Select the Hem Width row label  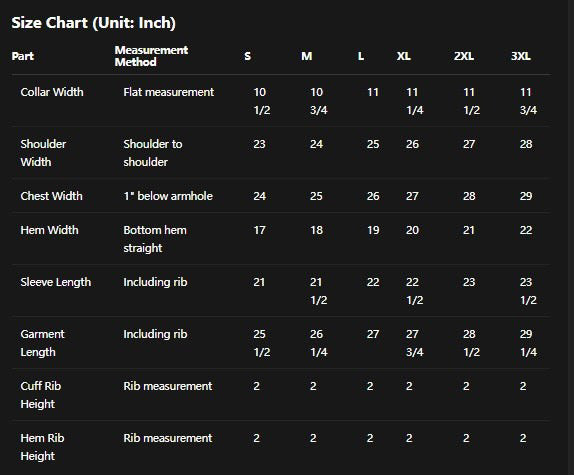(x=49, y=230)
